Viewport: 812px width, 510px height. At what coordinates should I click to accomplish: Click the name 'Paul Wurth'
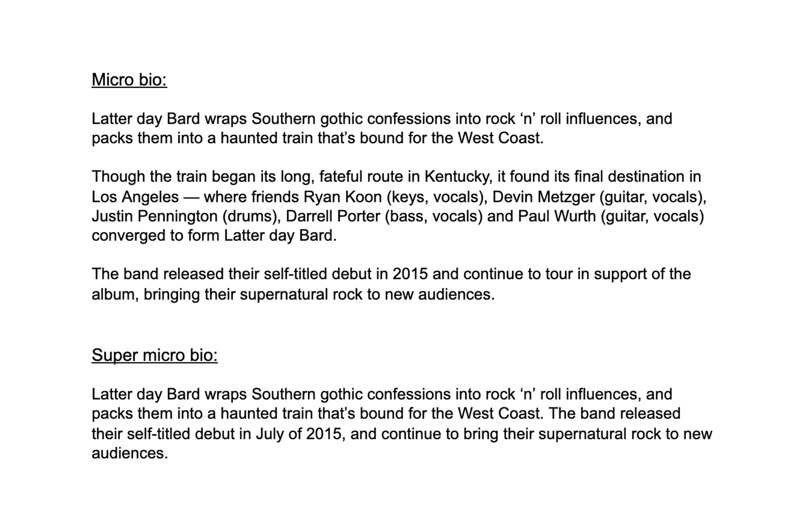(x=557, y=216)
